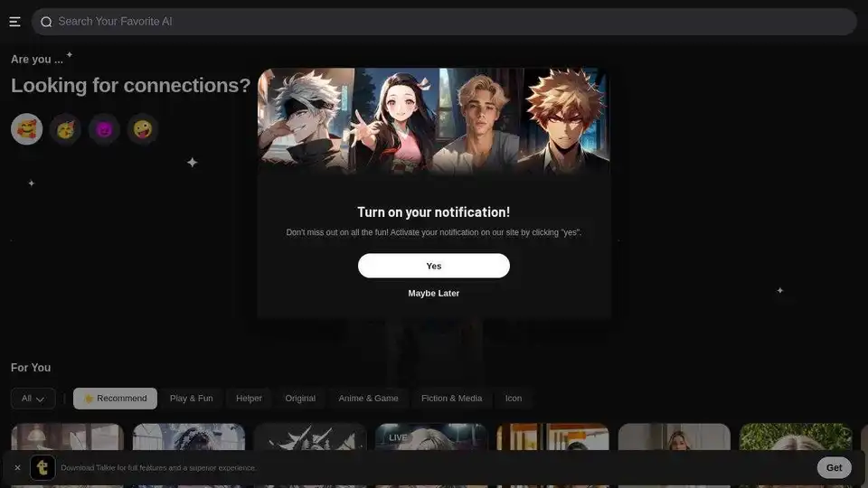Select the zany tongue-out face emoji

tap(143, 129)
